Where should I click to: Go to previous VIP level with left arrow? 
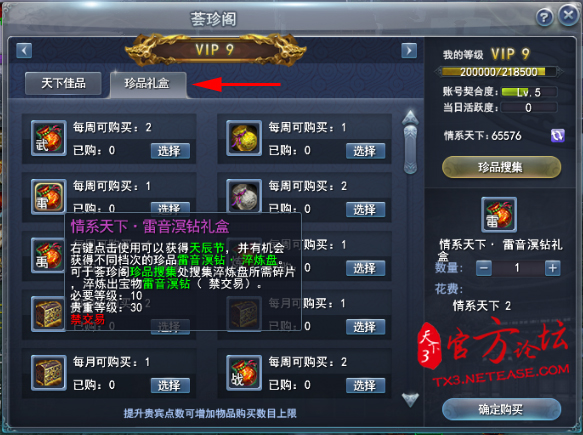24,50
